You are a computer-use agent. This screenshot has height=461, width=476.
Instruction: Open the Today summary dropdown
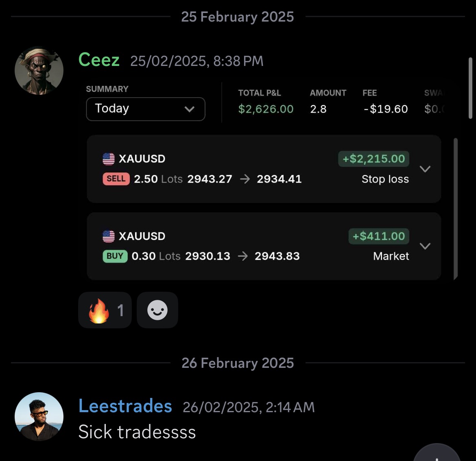(x=145, y=109)
